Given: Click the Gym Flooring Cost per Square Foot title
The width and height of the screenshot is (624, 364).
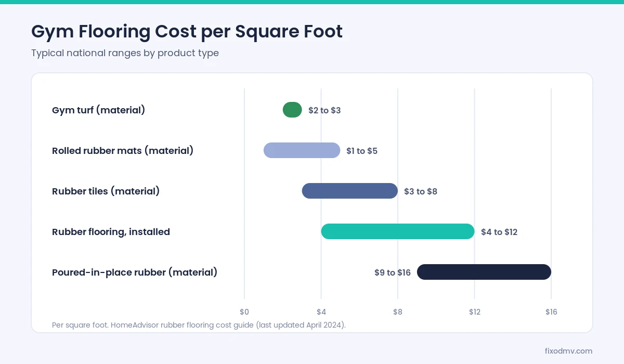Looking at the screenshot, I should [187, 32].
